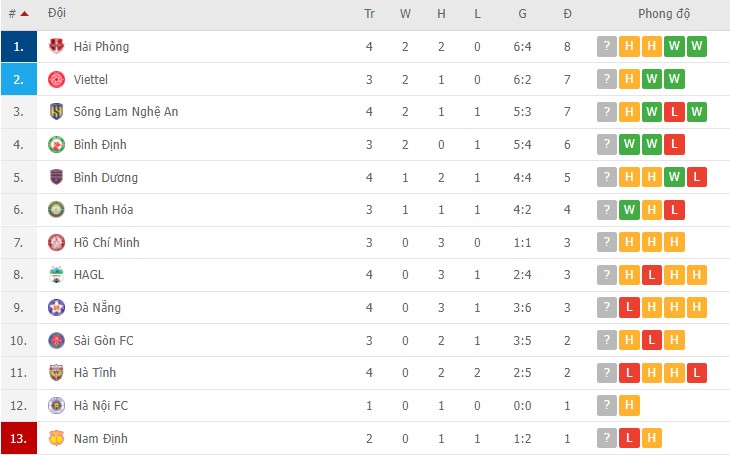Click the gray ? form box for Hải Phòng
Image resolution: width=730 pixels, height=457 pixels.
tap(606, 47)
